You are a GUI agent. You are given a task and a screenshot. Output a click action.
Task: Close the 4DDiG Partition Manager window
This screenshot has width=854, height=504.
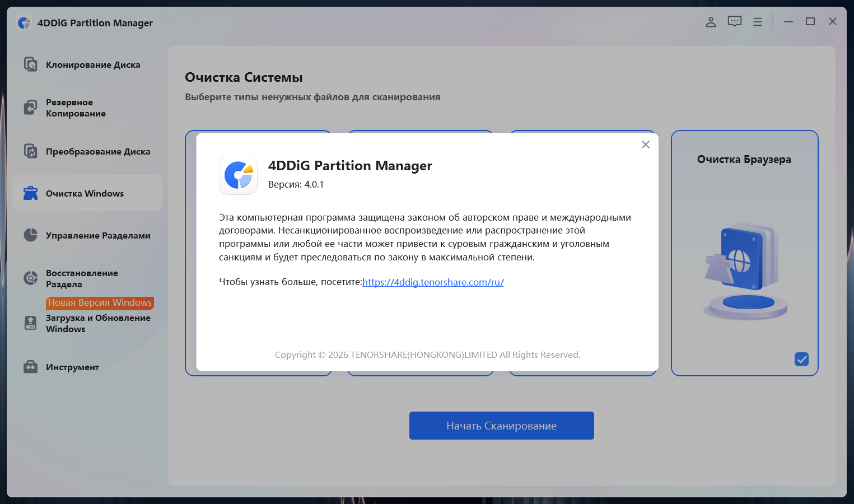(x=833, y=22)
